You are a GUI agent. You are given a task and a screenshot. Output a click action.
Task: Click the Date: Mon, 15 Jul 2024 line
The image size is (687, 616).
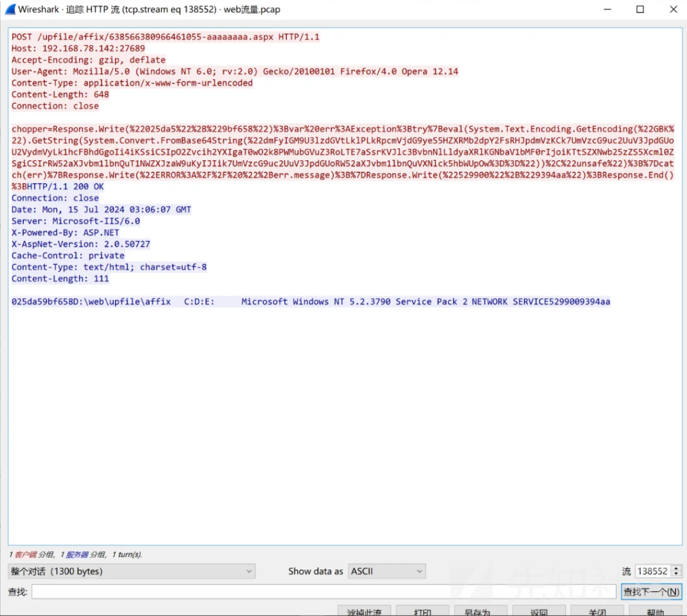[x=101, y=209]
